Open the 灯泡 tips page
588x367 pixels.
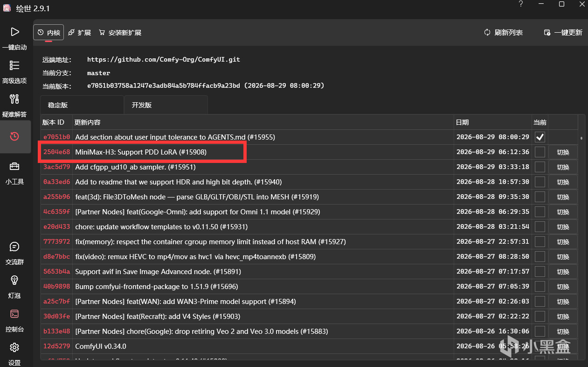point(14,287)
